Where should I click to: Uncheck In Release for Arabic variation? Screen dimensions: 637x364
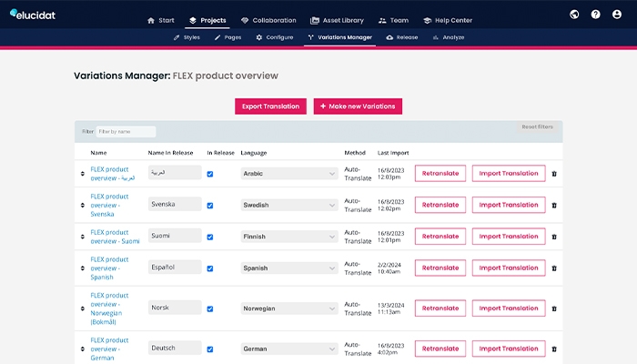pos(210,174)
